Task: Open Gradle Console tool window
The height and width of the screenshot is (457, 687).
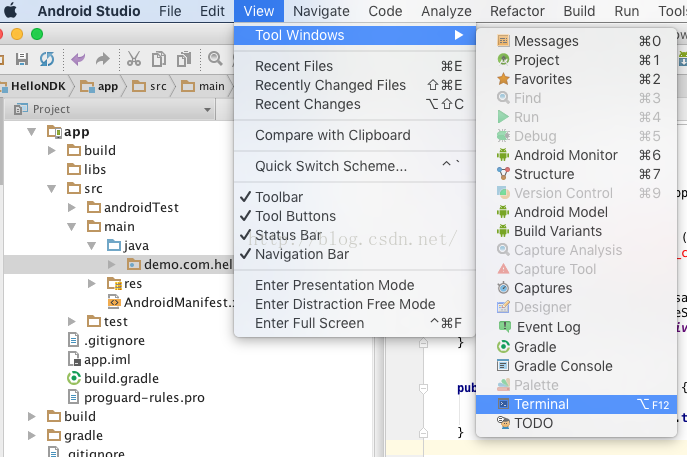Action: click(x=577, y=366)
